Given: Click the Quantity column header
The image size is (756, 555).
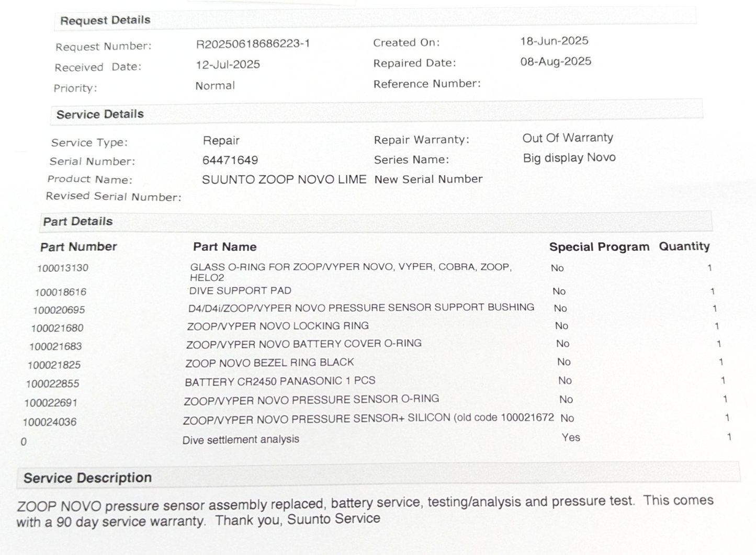Looking at the screenshot, I should point(684,246).
